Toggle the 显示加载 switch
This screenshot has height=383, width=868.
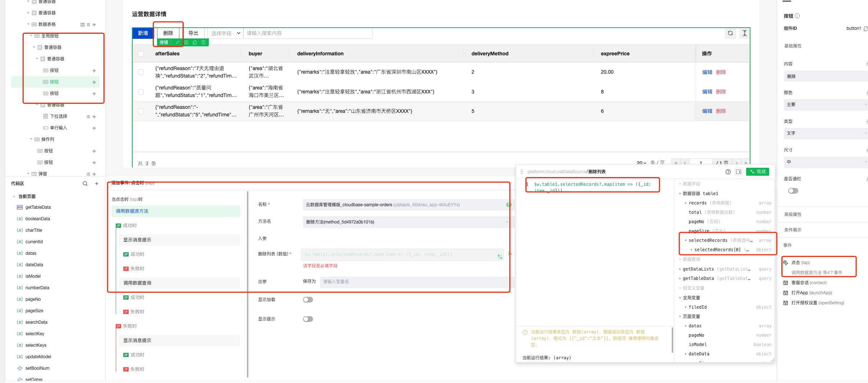[x=308, y=300]
